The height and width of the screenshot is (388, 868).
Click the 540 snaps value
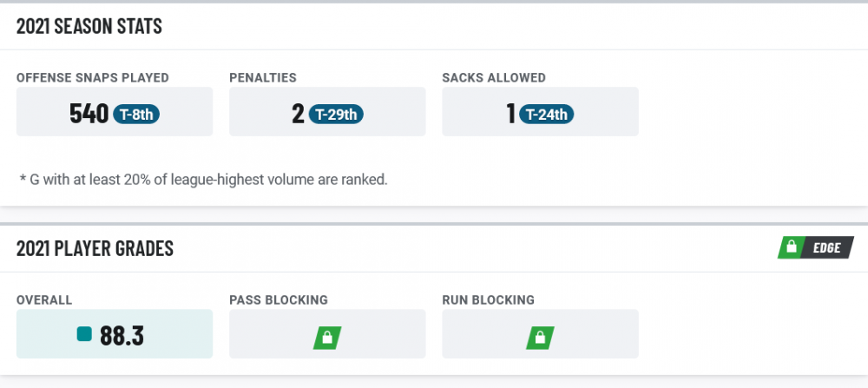(89, 114)
